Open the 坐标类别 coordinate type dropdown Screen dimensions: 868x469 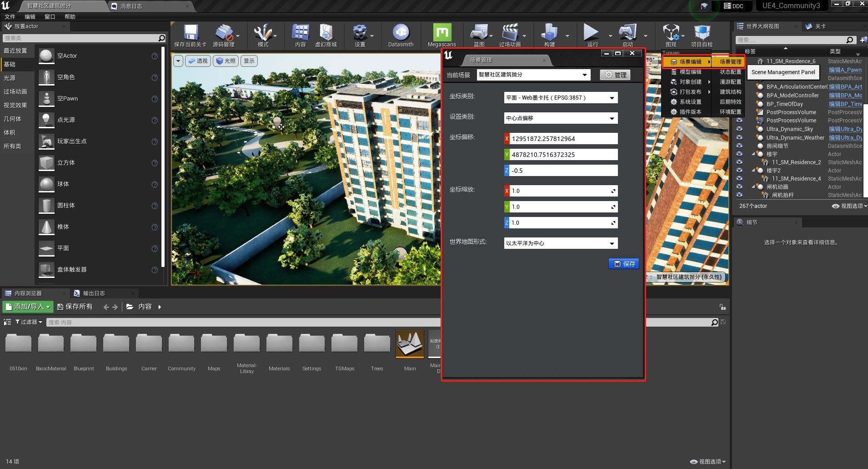(561, 98)
